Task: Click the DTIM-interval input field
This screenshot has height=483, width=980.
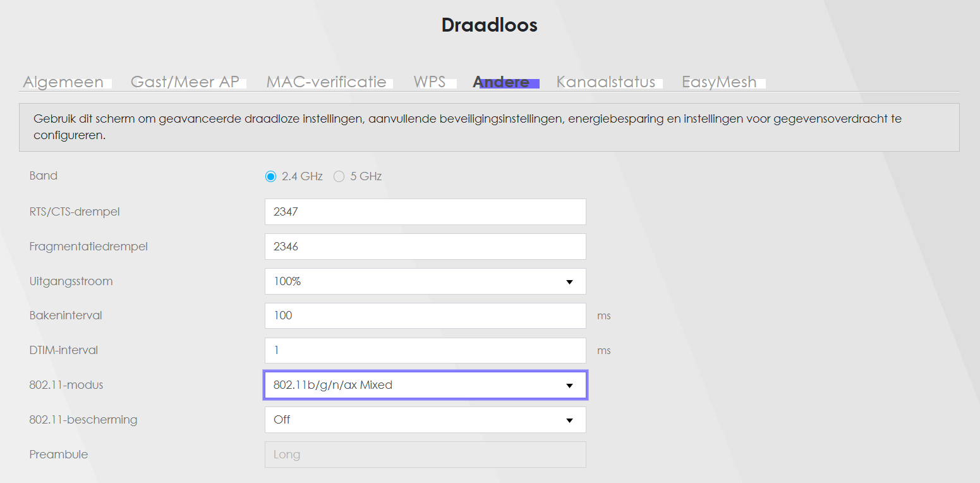Action: [x=425, y=350]
